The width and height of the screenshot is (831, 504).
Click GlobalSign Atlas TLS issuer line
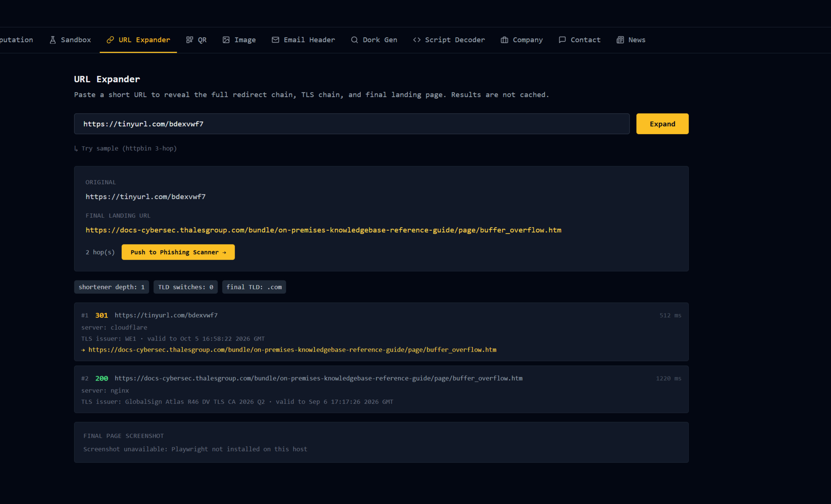point(237,402)
